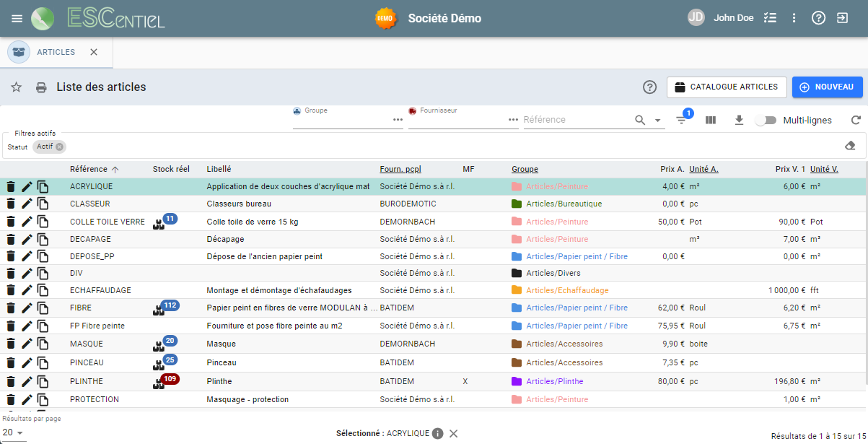This screenshot has width=868, height=444.
Task: Remove the Actif status filter chip
Action: pyautogui.click(x=60, y=147)
